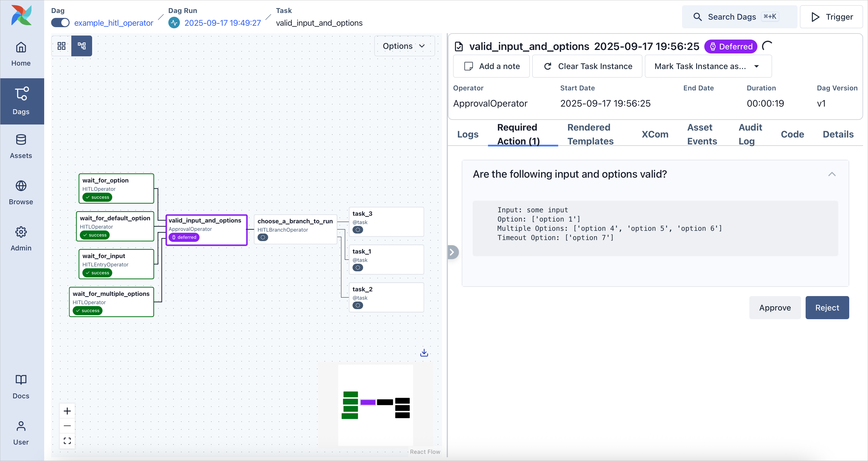This screenshot has height=461, width=868.
Task: Open the Browse section
Action: (x=21, y=193)
